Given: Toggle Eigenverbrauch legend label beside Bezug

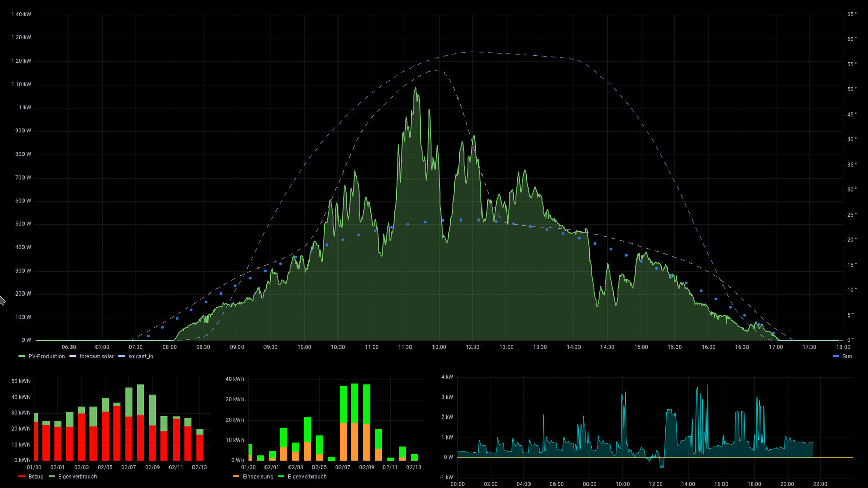Looking at the screenshot, I should [77, 477].
